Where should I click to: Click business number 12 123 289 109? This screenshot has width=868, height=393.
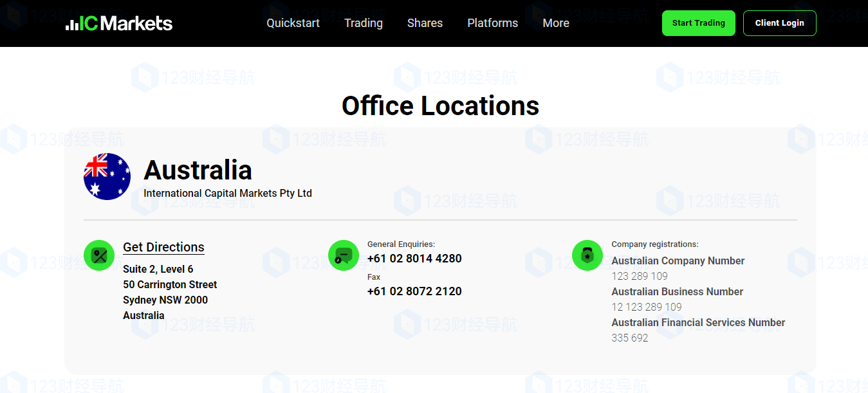[x=647, y=307]
